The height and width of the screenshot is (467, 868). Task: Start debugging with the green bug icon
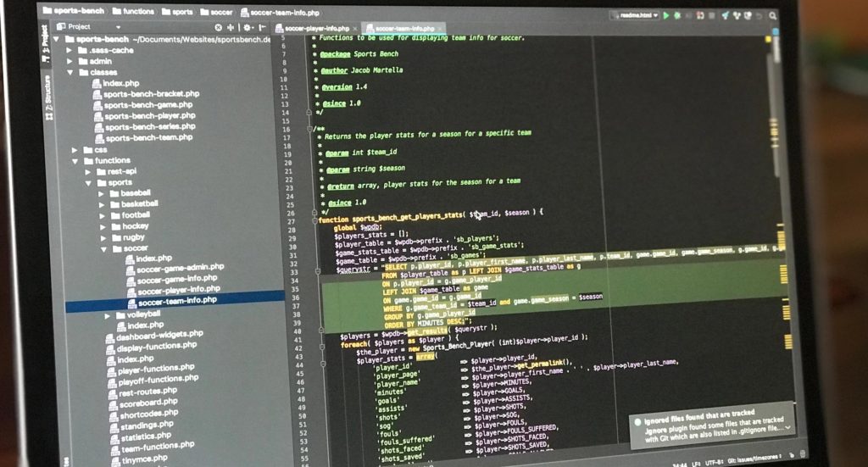pyautogui.click(x=677, y=15)
